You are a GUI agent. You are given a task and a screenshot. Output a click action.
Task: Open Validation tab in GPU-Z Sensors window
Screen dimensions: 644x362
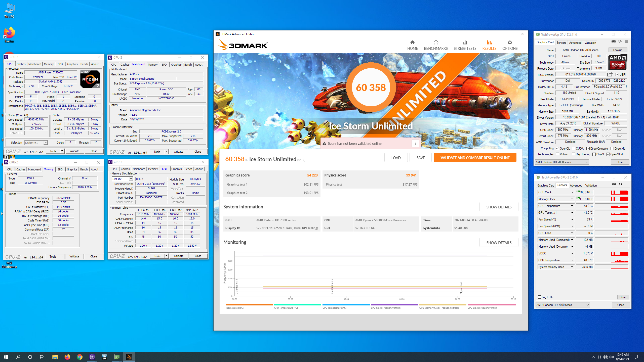tap(591, 185)
